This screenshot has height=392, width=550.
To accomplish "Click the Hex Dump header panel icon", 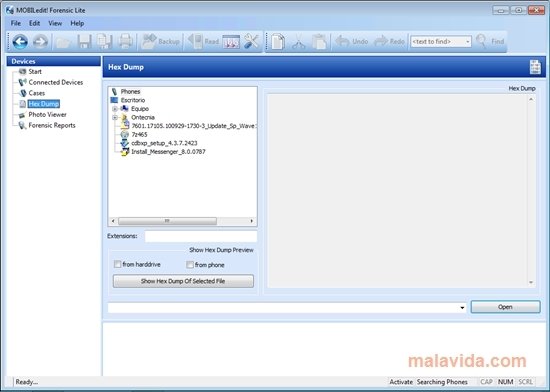I will (535, 67).
